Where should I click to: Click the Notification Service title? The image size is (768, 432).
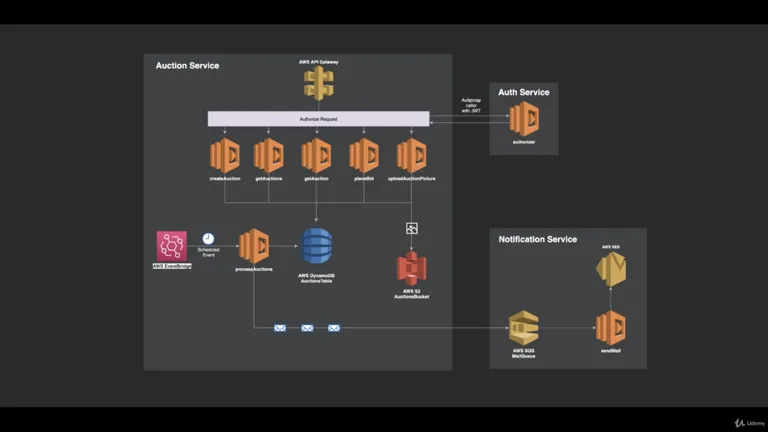537,240
